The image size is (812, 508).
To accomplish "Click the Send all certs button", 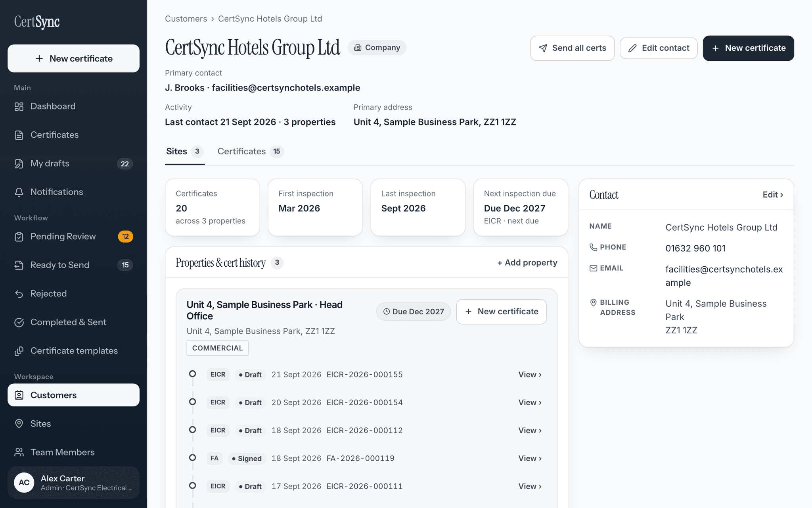I will coord(572,48).
